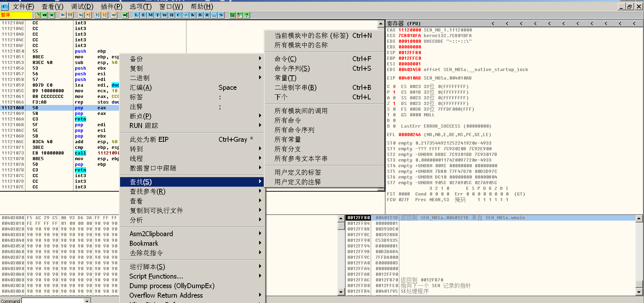Select 二进制字串(B) search option
Viewport: 644px width, 303px height.
[324, 87]
